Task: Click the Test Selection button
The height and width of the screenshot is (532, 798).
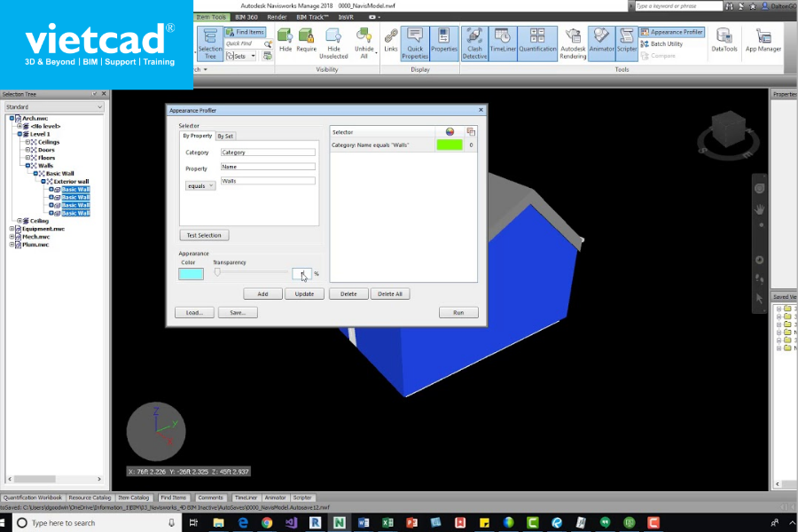Action: tap(204, 235)
